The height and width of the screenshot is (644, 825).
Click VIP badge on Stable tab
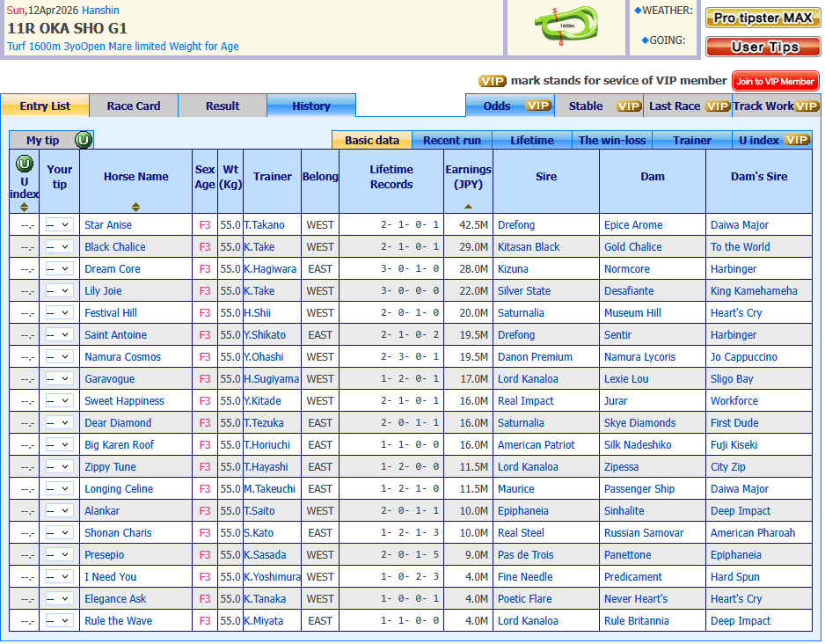(x=629, y=106)
